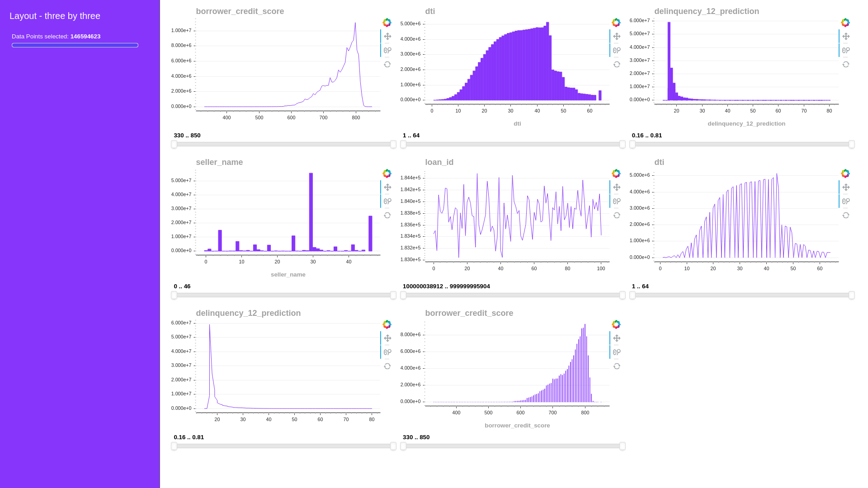This screenshot has width=868, height=488.
Task: Select Pan tool on dti bar histogram
Action: (617, 37)
